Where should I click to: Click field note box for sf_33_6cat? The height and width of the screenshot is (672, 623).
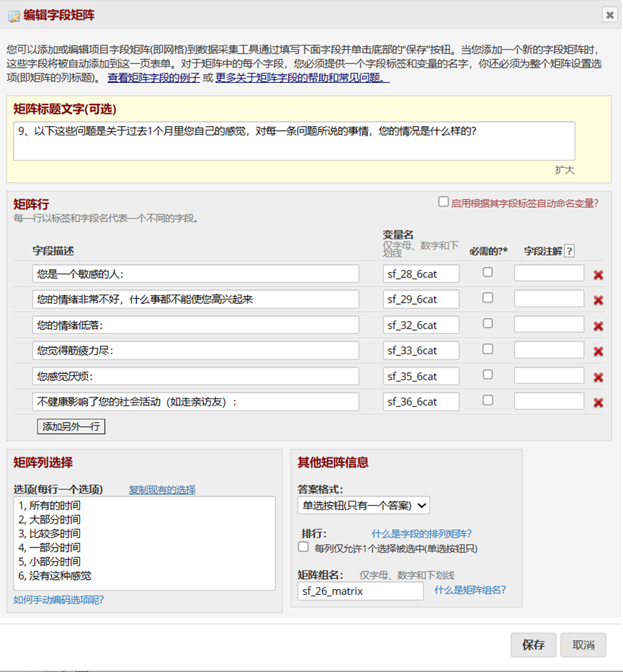549,350
